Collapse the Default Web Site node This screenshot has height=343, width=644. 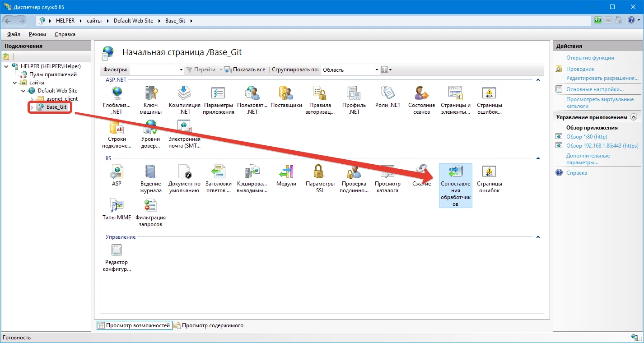click(23, 91)
